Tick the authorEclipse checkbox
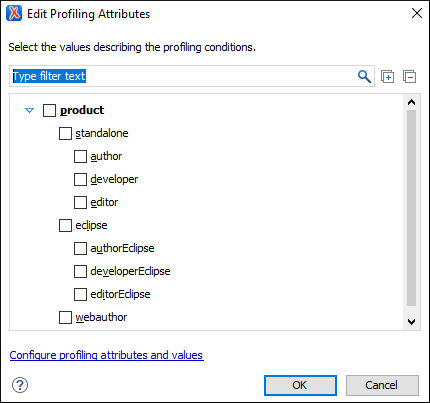Viewport: 430px width, 403px height. 80,248
